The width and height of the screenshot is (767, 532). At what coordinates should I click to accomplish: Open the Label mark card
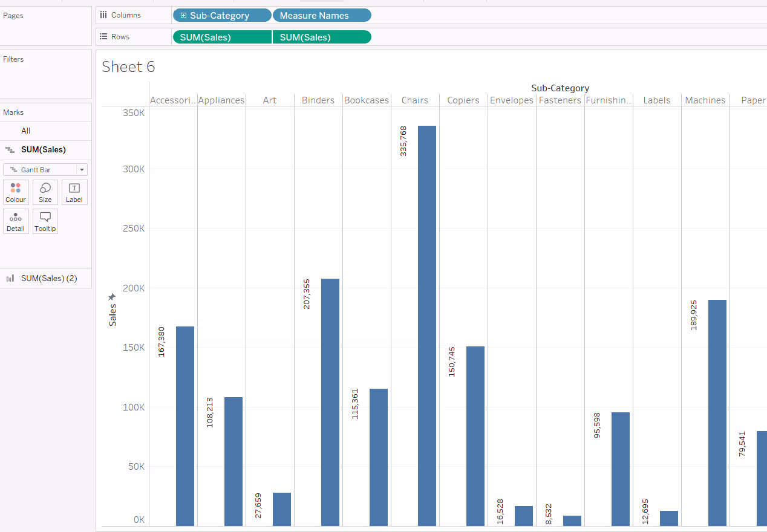coord(74,192)
